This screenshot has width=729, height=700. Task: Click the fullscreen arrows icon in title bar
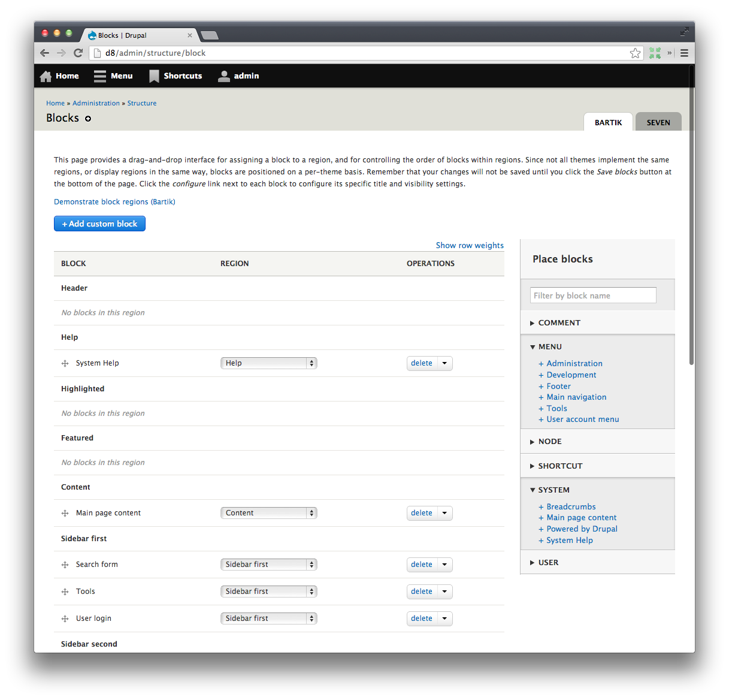coord(684,31)
